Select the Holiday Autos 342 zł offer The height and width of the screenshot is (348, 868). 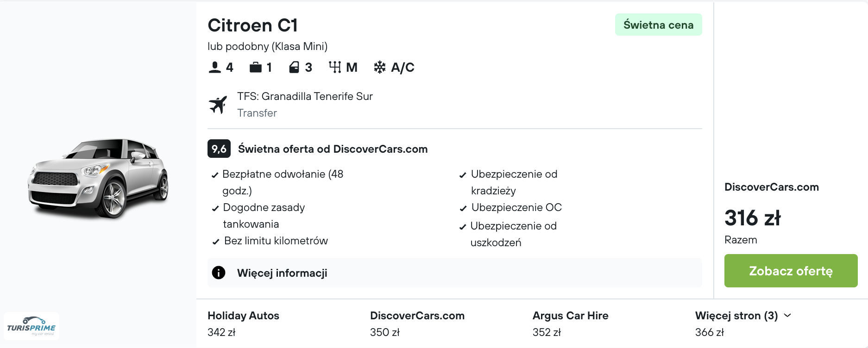tap(243, 323)
